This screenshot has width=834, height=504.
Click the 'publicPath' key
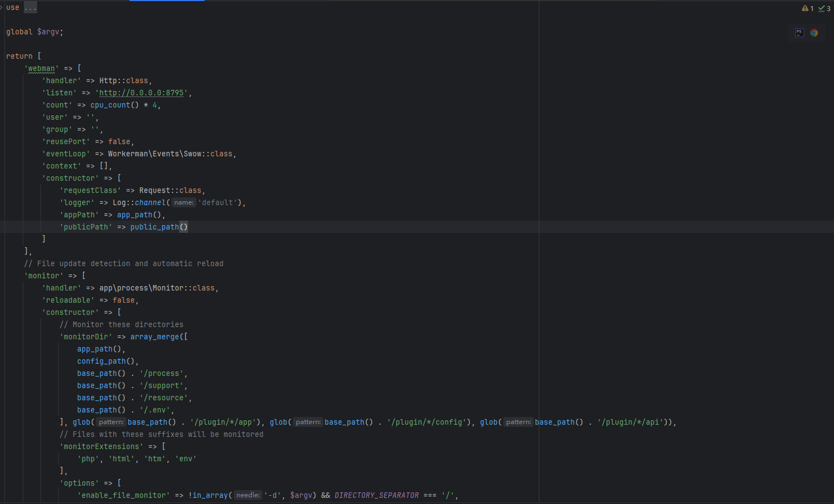coord(86,227)
